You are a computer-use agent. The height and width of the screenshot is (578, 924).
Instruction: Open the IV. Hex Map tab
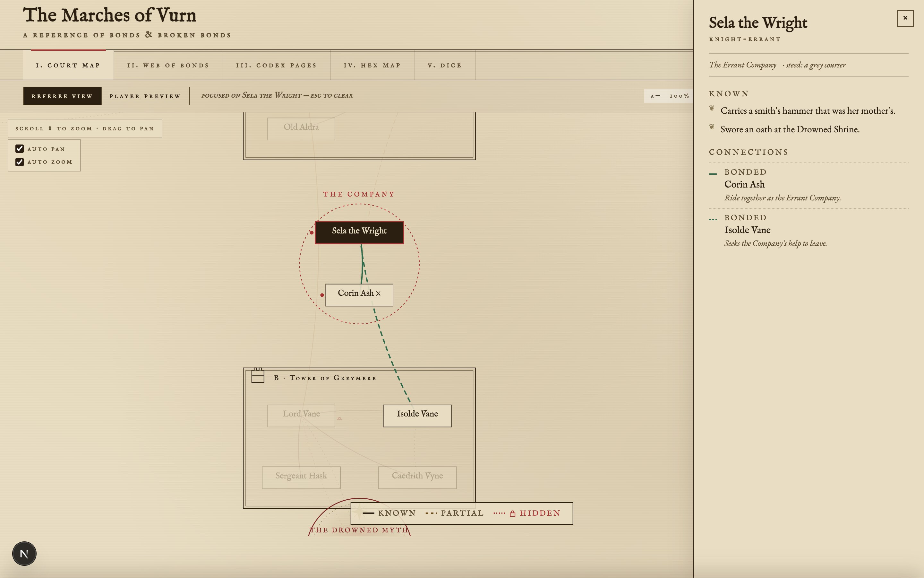pyautogui.click(x=372, y=65)
